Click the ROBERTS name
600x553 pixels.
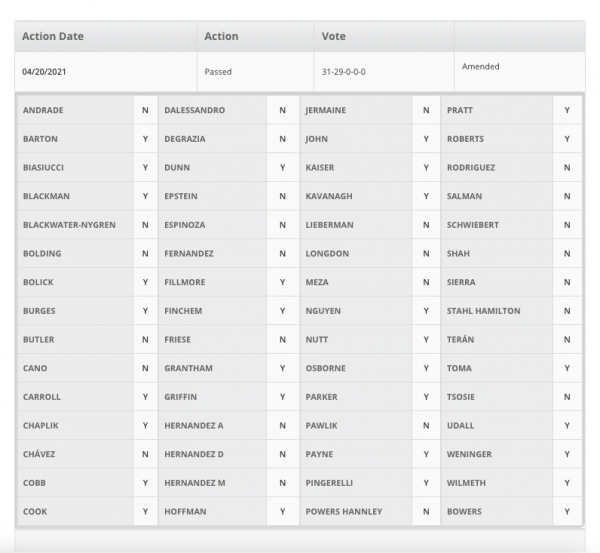(465, 139)
